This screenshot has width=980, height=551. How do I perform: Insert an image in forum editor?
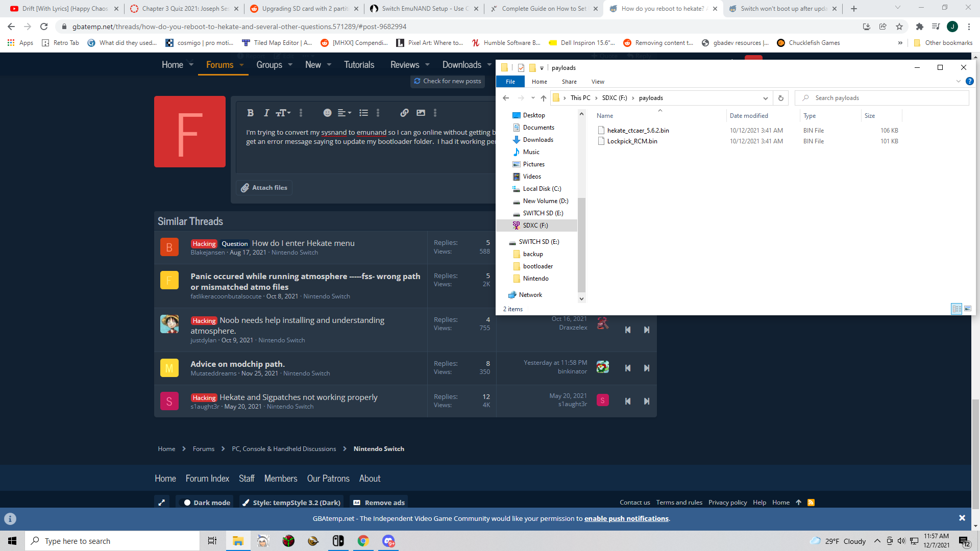point(421,113)
